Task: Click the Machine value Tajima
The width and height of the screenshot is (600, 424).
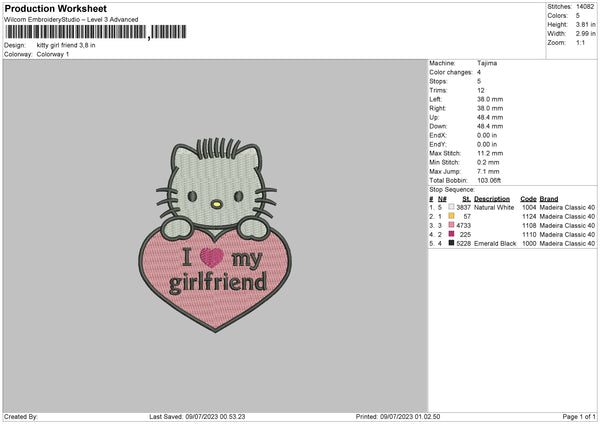Action: pyautogui.click(x=488, y=63)
